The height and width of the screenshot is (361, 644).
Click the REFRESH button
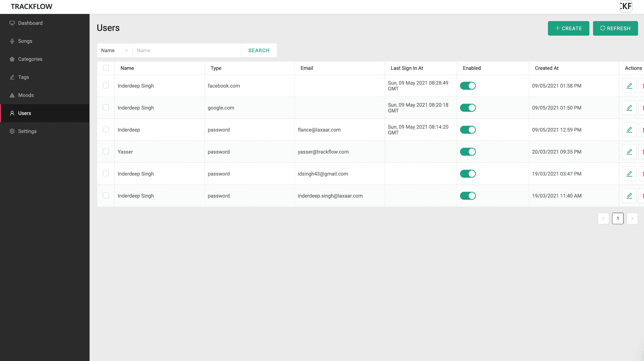coord(615,28)
